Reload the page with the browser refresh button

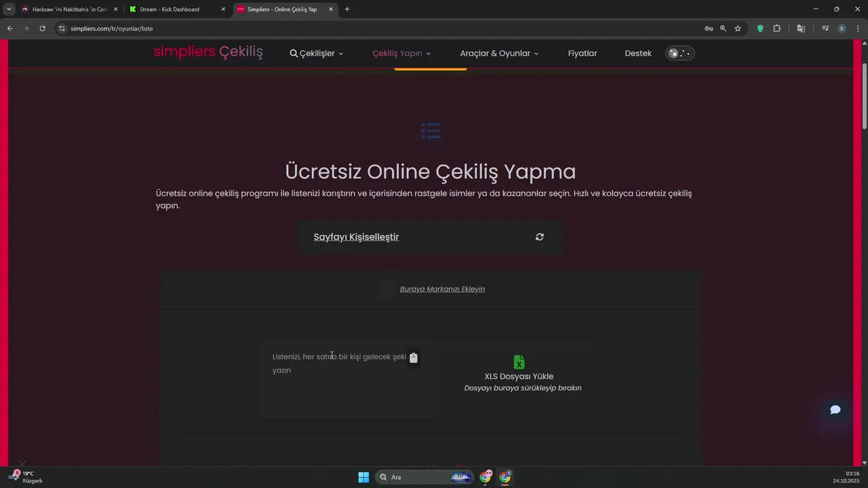click(42, 28)
